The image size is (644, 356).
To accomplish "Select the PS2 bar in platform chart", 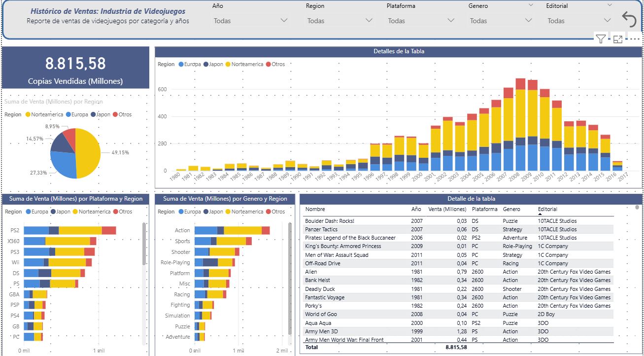I will (69, 230).
